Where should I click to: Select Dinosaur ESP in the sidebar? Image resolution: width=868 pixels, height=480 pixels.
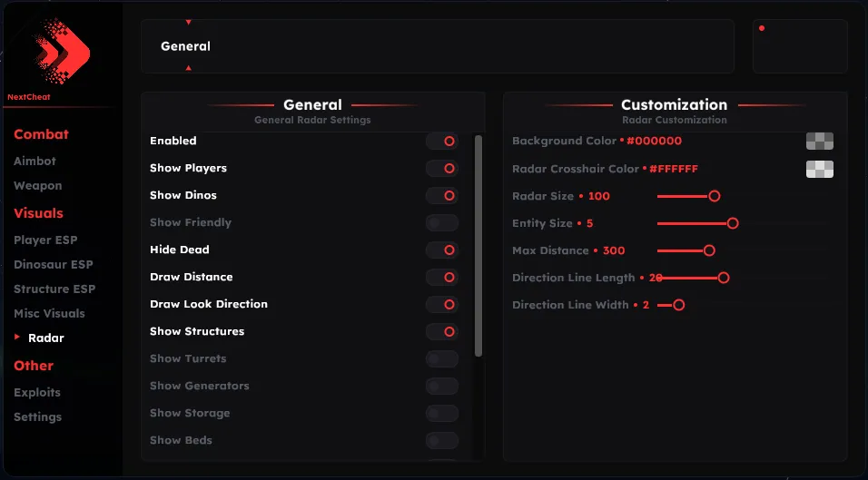(x=54, y=264)
